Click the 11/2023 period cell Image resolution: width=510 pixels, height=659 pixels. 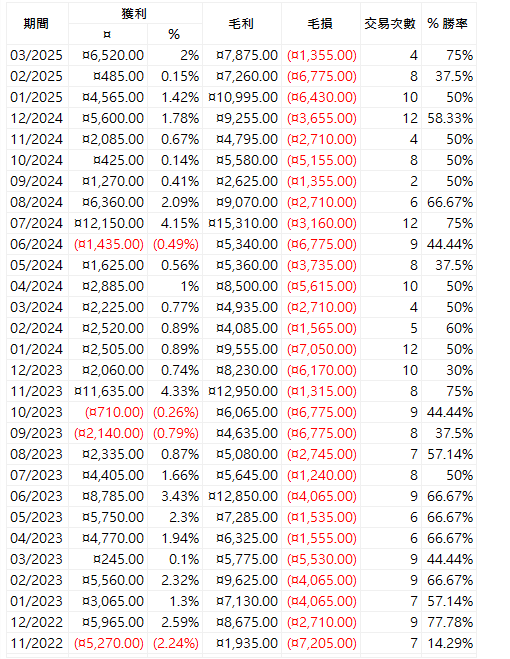[37, 391]
